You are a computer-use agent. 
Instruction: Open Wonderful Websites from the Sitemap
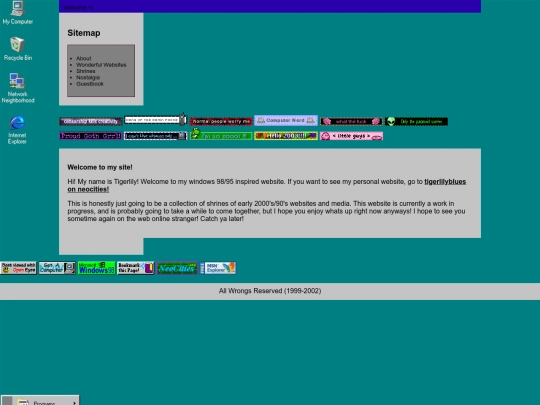tap(101, 65)
